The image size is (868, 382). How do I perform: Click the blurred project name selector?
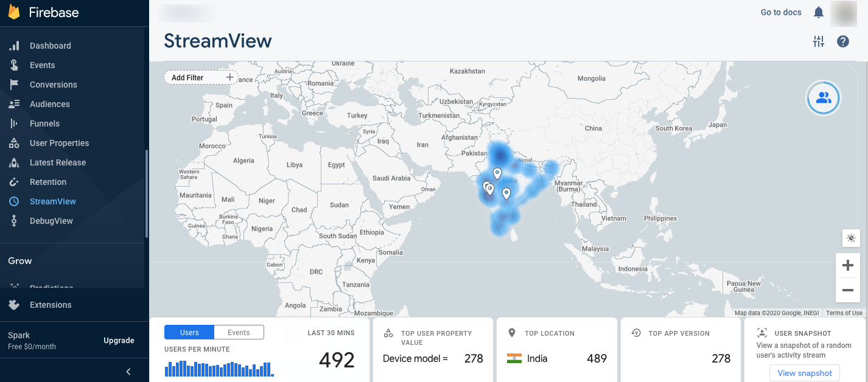(187, 13)
